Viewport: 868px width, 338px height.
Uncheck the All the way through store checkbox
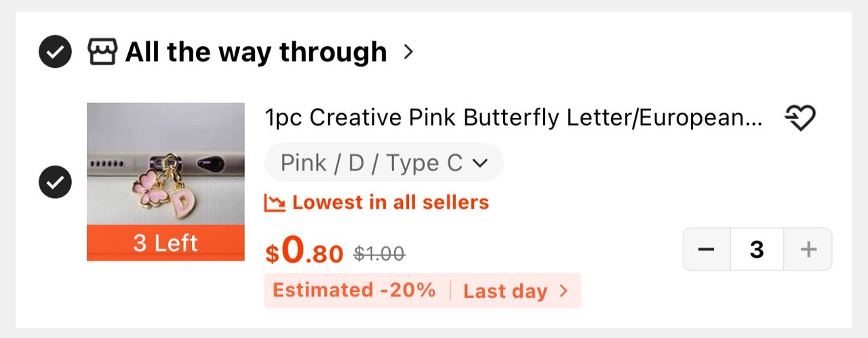coord(56,52)
